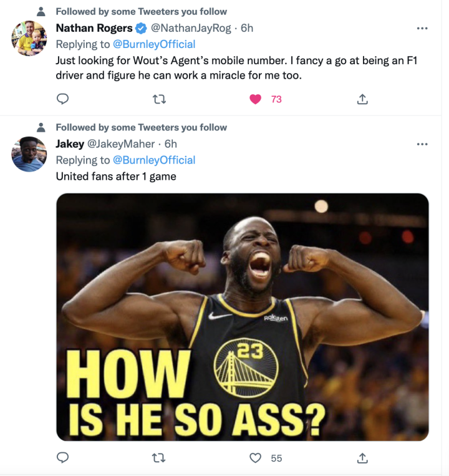Viewport: 449px width, 476px height.
Task: View Jakey's profile avatar
Action: point(29,154)
